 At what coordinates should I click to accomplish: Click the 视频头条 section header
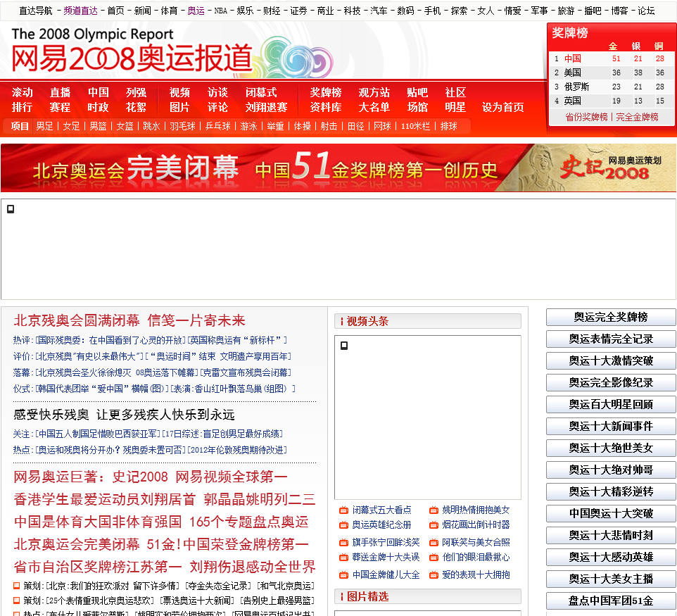coord(427,321)
